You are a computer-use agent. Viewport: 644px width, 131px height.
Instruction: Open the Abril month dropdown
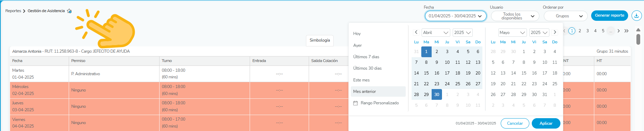coord(436,33)
